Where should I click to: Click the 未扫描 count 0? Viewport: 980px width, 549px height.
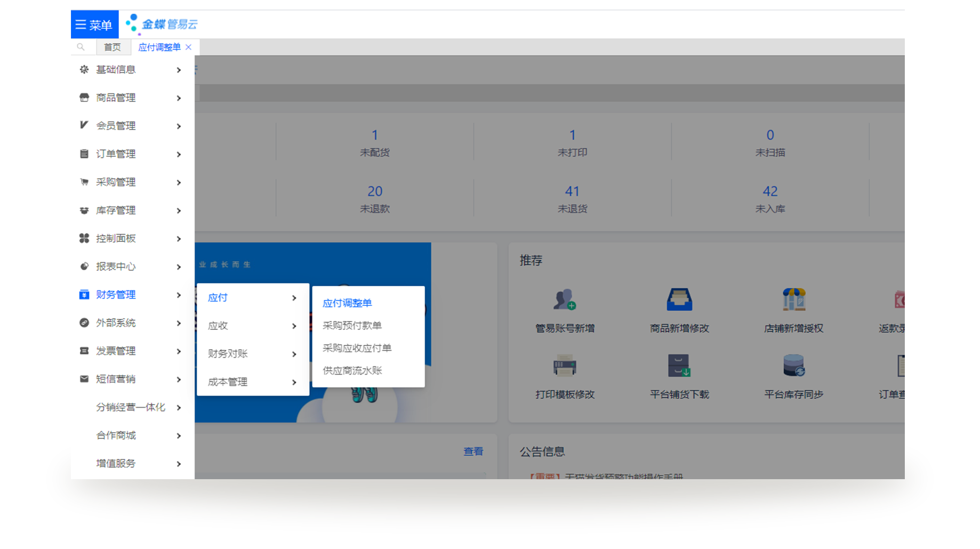[770, 135]
